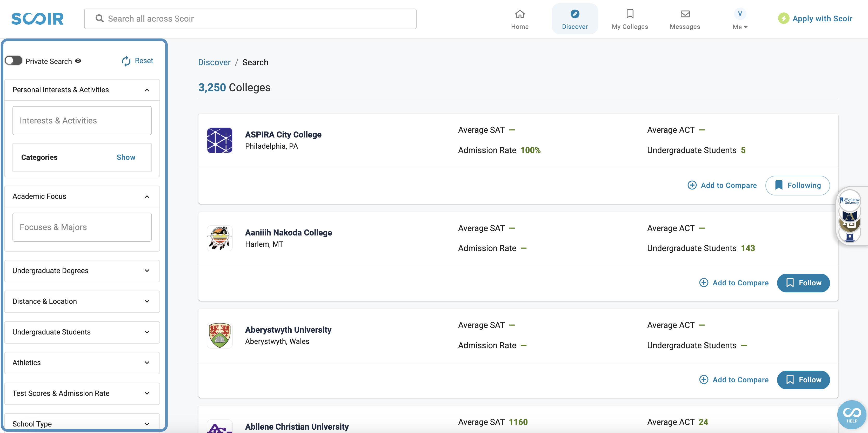Click the Interests & Activities input field
The image size is (868, 433).
82,121
